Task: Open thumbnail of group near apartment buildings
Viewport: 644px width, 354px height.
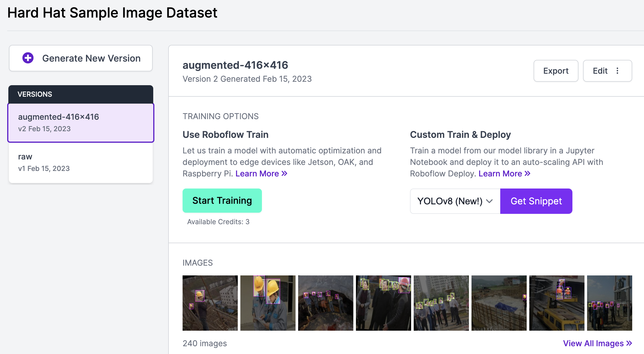Action: point(441,303)
